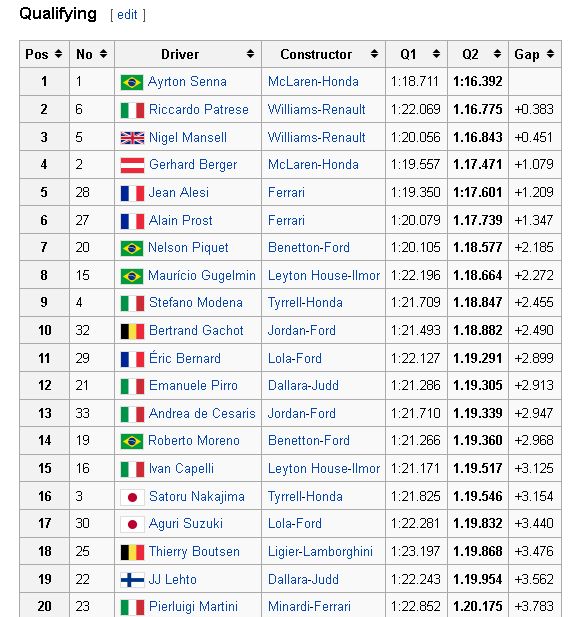Sort table by Pos column arrows
Viewport: 578px width, 617px height.
point(58,54)
